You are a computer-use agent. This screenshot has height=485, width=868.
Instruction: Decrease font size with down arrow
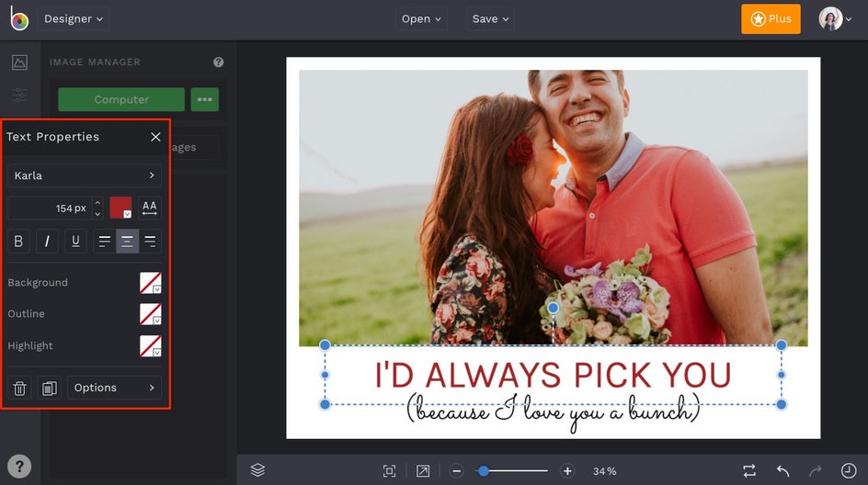97,214
